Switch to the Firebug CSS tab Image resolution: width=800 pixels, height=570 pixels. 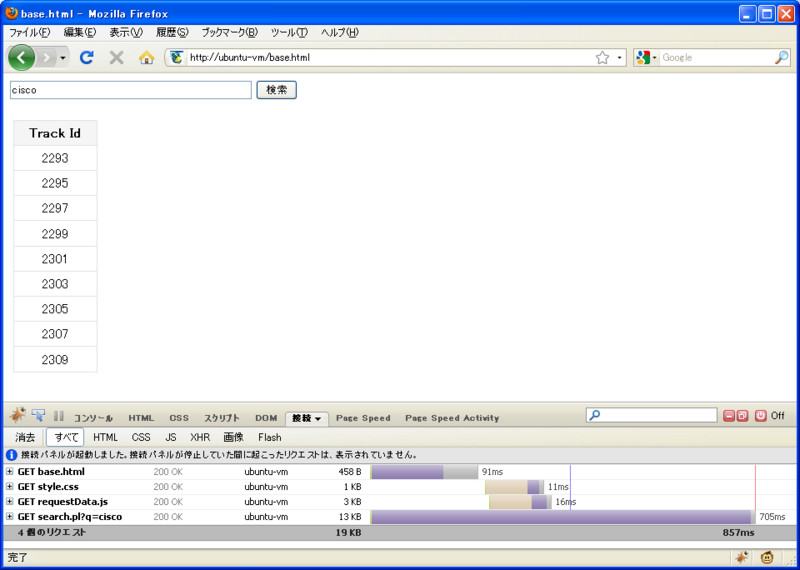(179, 418)
